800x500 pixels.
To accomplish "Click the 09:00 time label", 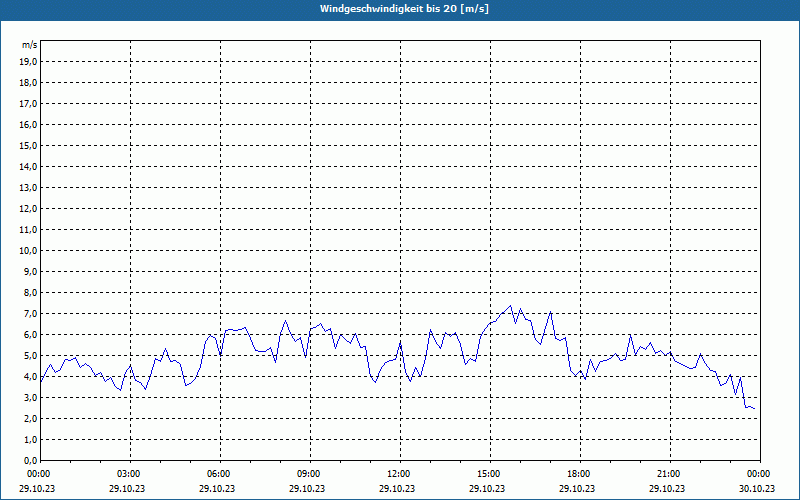I will point(310,474).
